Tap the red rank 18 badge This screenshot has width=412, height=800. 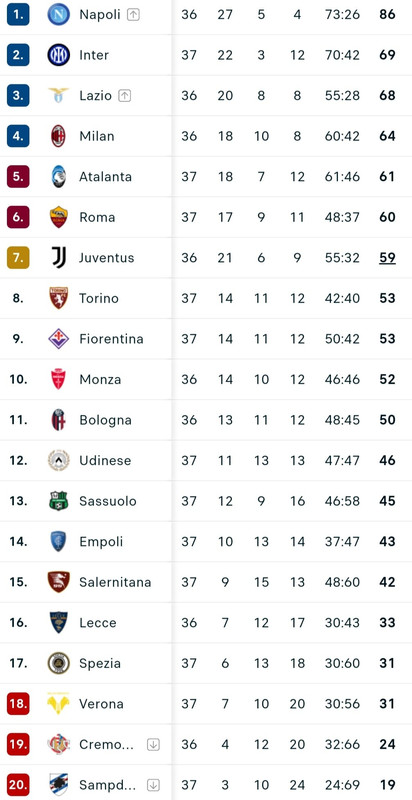tap(18, 704)
